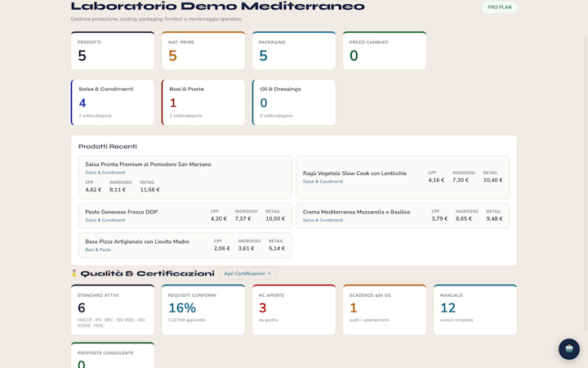The width and height of the screenshot is (588, 368).
Task: Open the Requisiti Conformi 16% card
Action: coord(203,310)
